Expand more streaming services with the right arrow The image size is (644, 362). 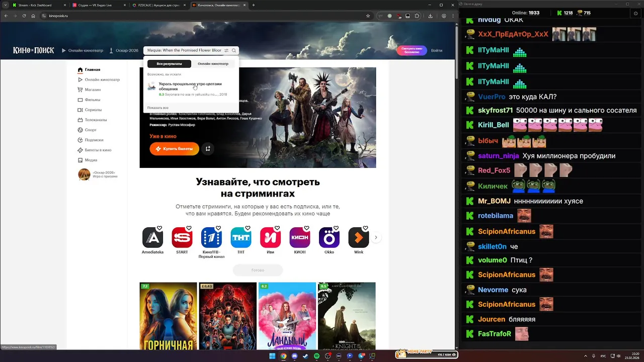click(x=376, y=237)
